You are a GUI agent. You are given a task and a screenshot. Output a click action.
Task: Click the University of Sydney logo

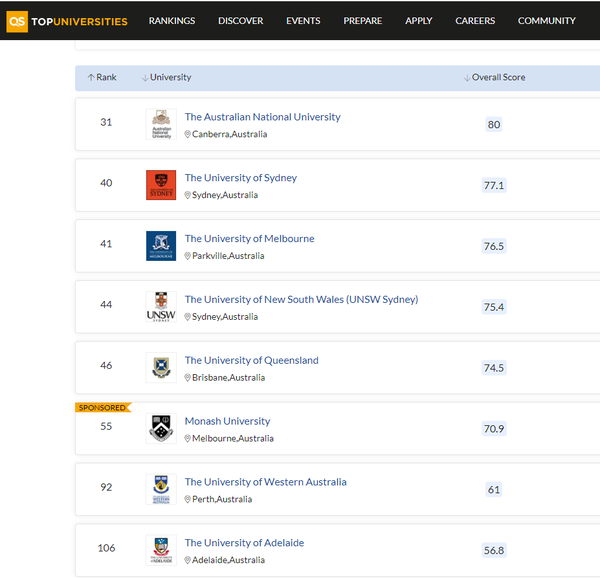(161, 185)
